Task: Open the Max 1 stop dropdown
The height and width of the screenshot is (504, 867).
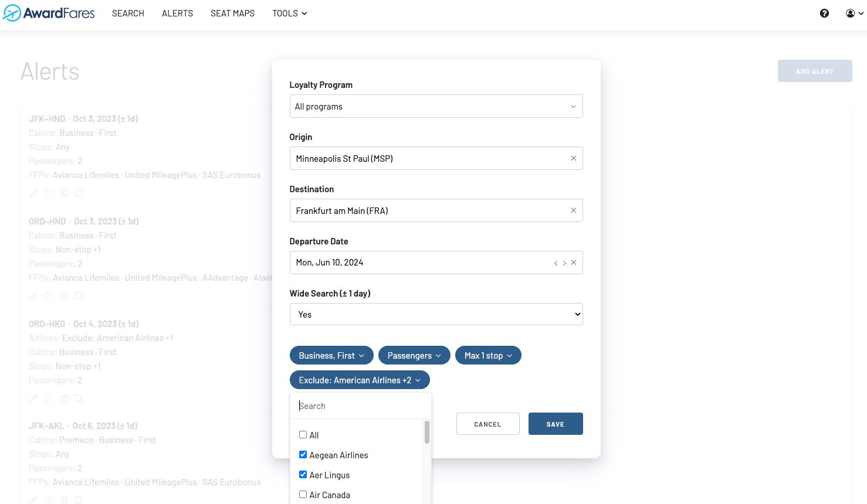Action: pyautogui.click(x=488, y=355)
